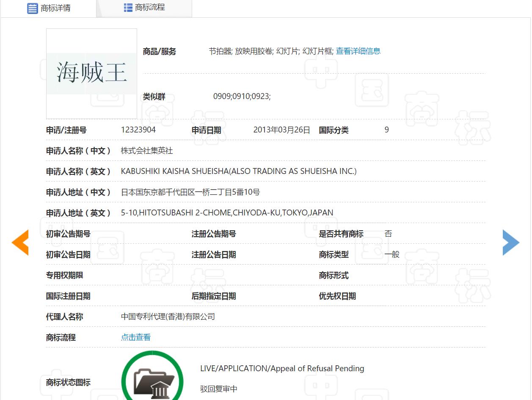532x400 pixels.
Task: Click the 后期指定日期 label
Action: (214, 296)
